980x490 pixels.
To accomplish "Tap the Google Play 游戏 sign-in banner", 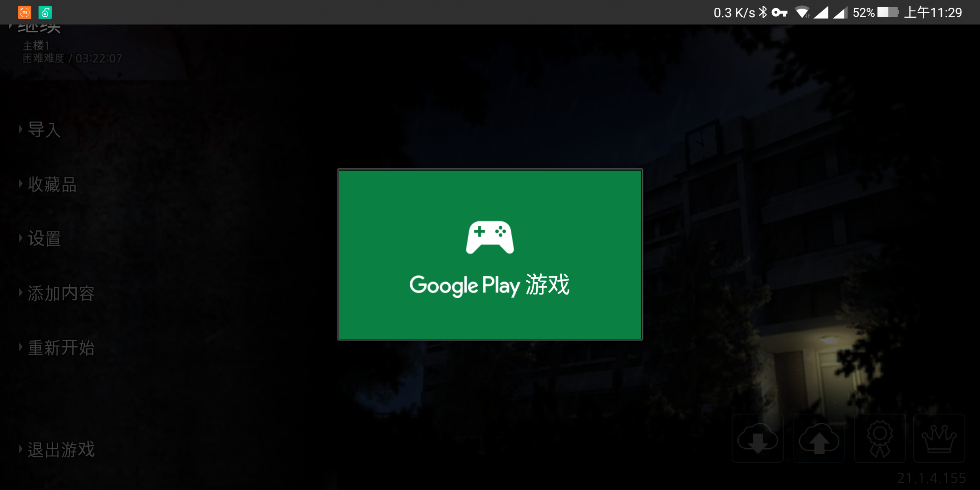I will 490,255.
